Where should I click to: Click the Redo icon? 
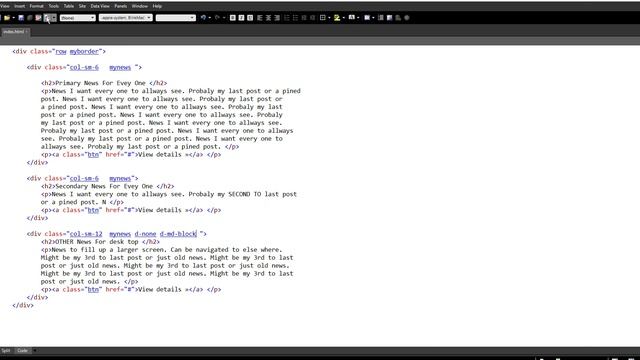click(218, 18)
